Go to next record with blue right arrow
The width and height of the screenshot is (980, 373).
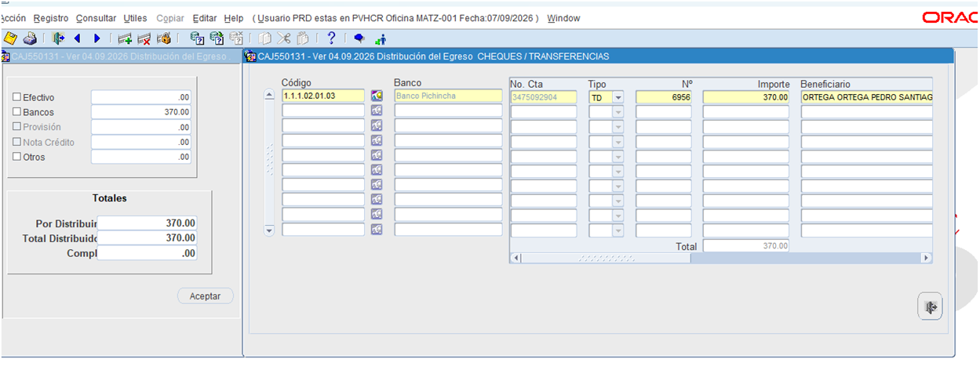pyautogui.click(x=97, y=38)
